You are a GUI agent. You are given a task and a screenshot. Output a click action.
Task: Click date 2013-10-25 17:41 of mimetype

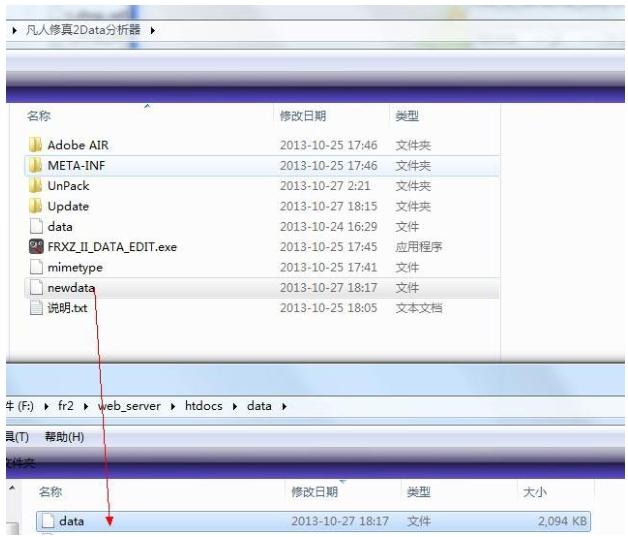pos(328,267)
